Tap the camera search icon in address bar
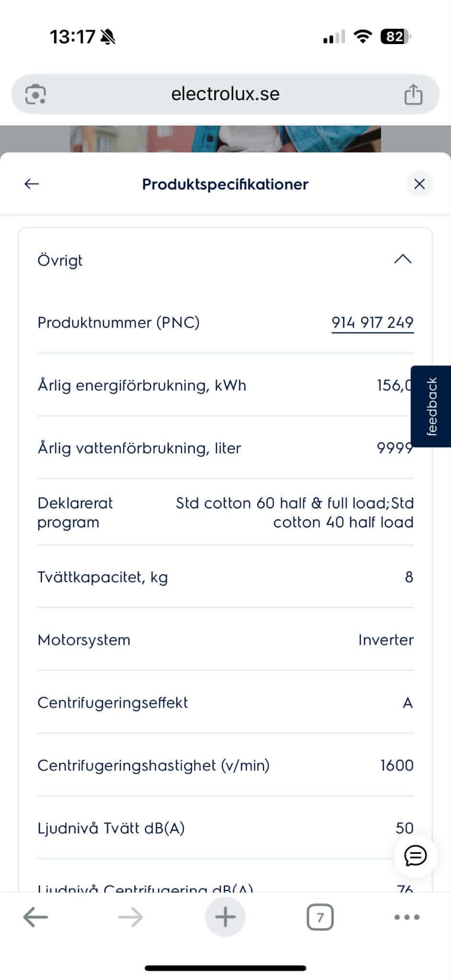The height and width of the screenshot is (980, 451). click(35, 94)
